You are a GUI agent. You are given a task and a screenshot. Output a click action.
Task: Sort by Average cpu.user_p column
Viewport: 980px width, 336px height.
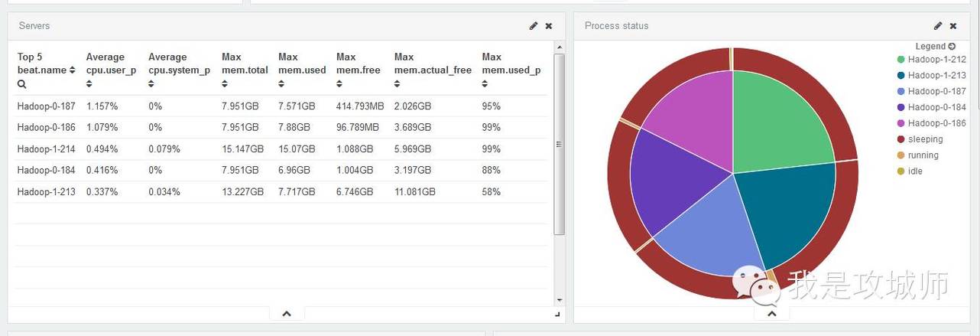coord(89,83)
